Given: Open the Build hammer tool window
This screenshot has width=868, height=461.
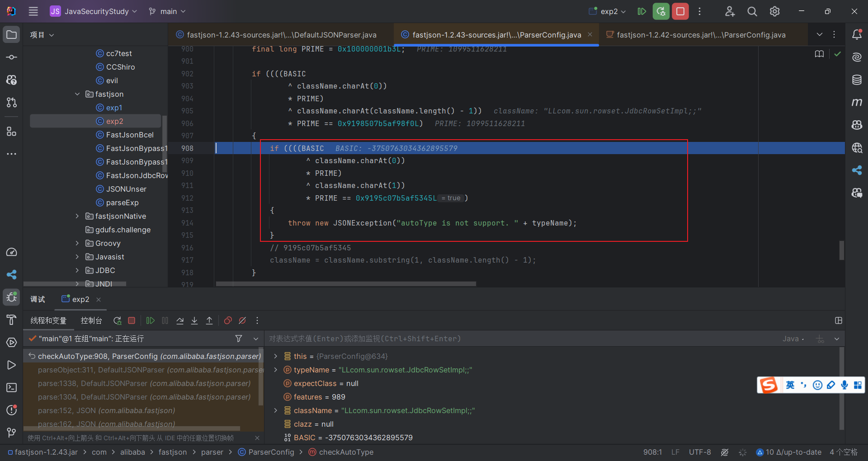Looking at the screenshot, I should point(12,320).
